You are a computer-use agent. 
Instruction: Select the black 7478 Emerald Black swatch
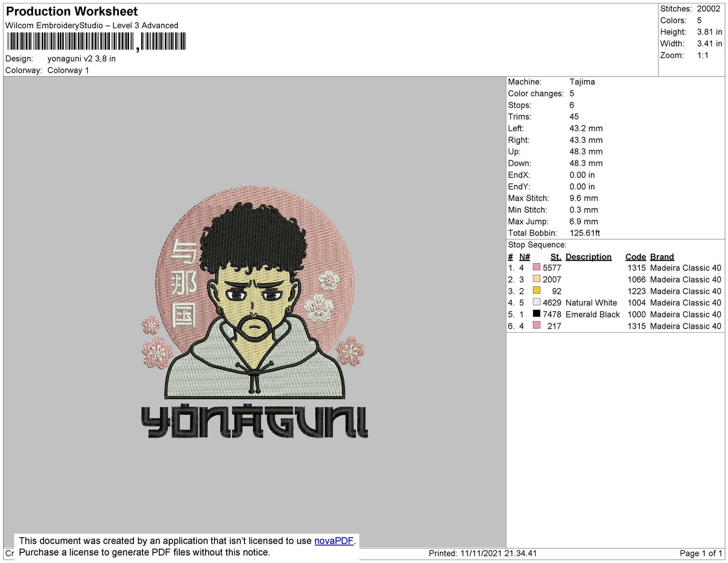point(537,314)
